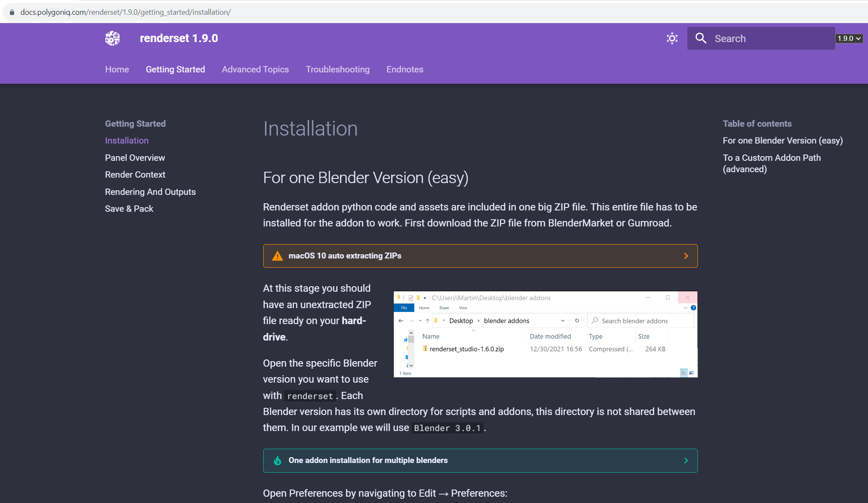
Task: Click the search magnifier icon
Action: 700,38
